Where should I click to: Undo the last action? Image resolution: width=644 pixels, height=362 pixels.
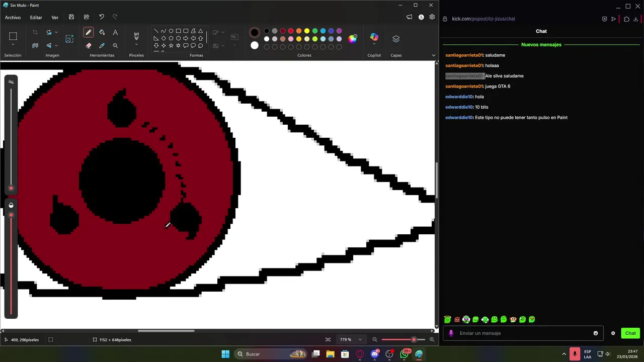click(x=102, y=17)
